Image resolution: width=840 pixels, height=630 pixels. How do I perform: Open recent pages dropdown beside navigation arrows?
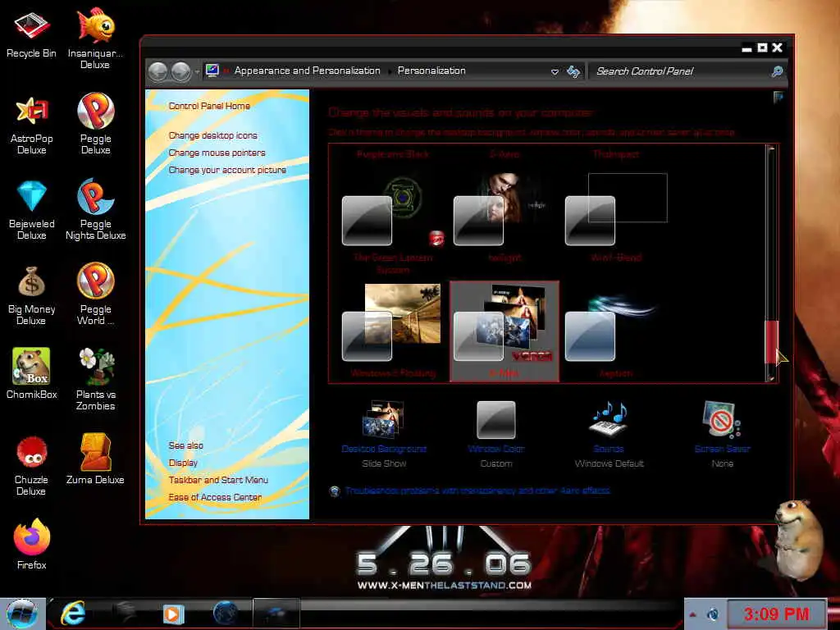[x=197, y=72]
